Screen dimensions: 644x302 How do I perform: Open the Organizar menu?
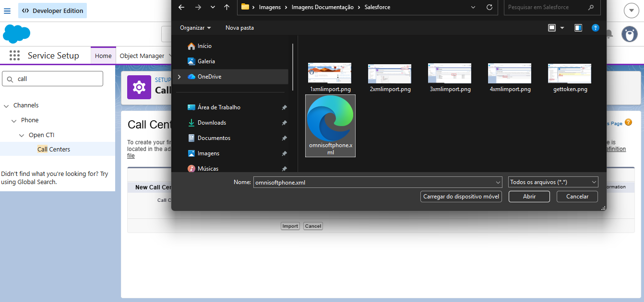[195, 28]
